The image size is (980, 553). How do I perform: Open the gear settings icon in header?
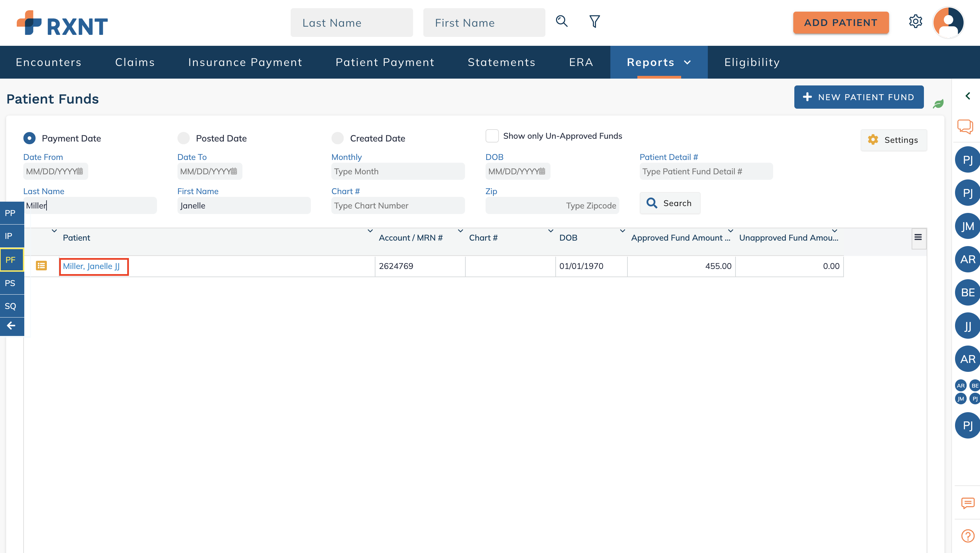915,21
